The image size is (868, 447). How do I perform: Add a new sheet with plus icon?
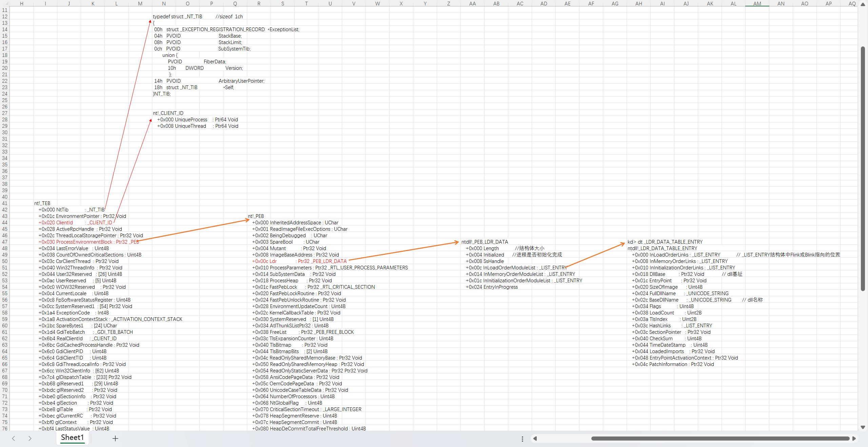point(115,438)
